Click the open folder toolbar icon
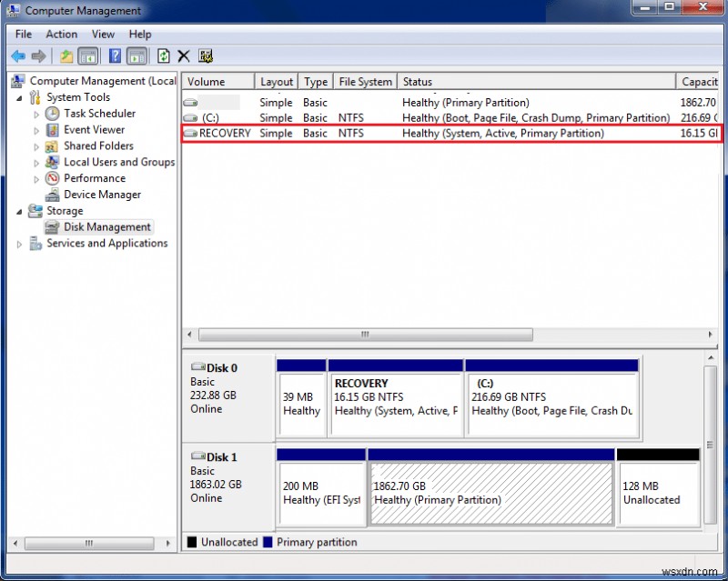Viewport: 728px width, 581px height. coord(66,55)
